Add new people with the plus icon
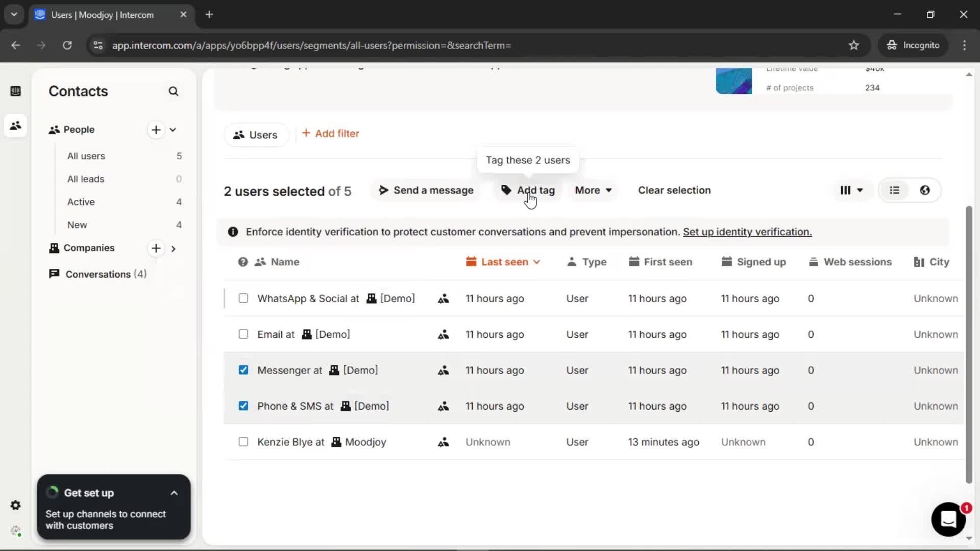Viewport: 980px width, 551px height. [156, 130]
